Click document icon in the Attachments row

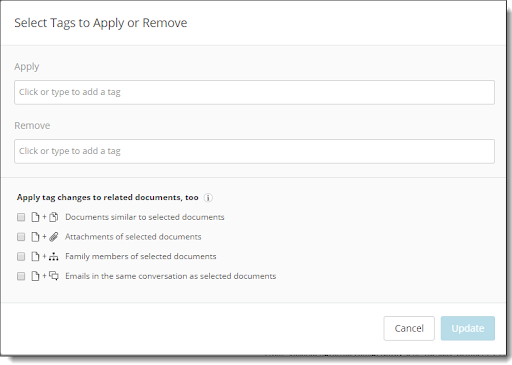click(x=35, y=237)
